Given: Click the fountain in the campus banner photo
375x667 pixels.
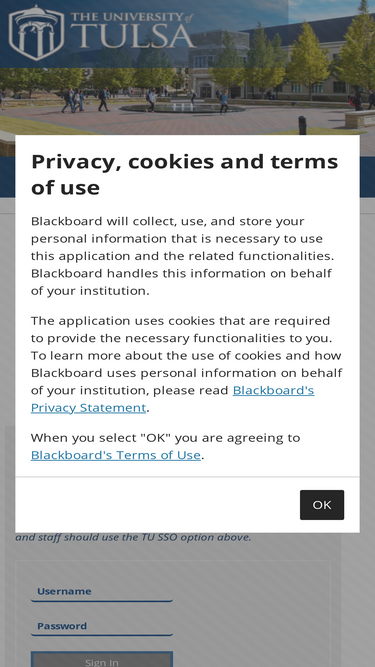Looking at the screenshot, I should (182, 107).
